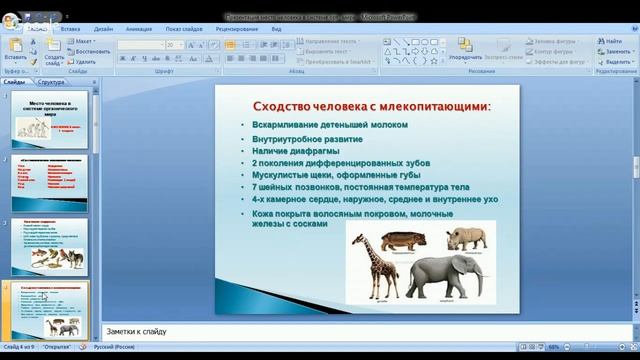Toggle the numbered list button
This screenshot has height=360, width=640.
click(247, 45)
